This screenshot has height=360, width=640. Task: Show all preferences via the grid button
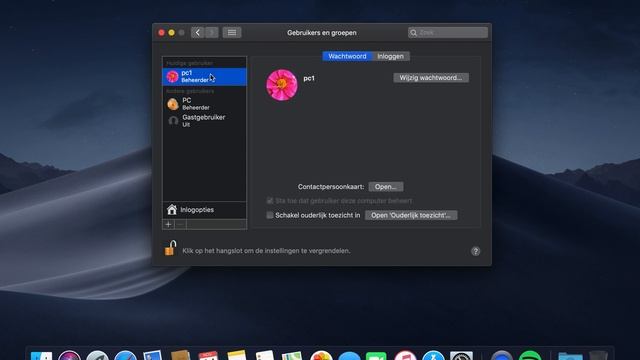coord(232,33)
